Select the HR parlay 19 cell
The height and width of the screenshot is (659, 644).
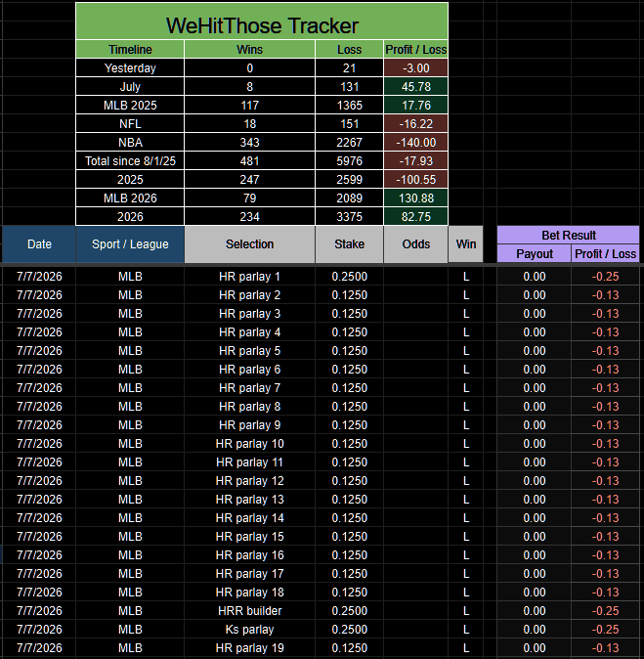pos(249,648)
